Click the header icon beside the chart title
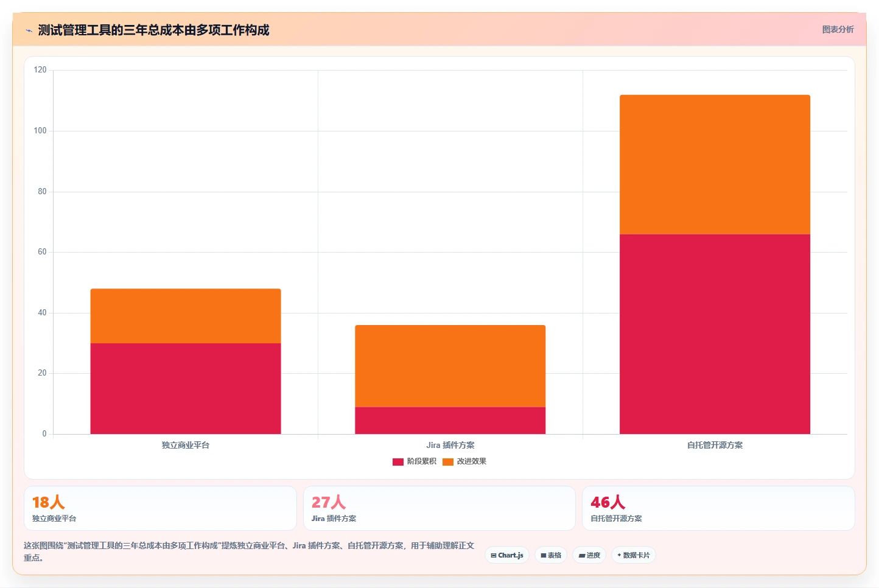 (x=29, y=30)
